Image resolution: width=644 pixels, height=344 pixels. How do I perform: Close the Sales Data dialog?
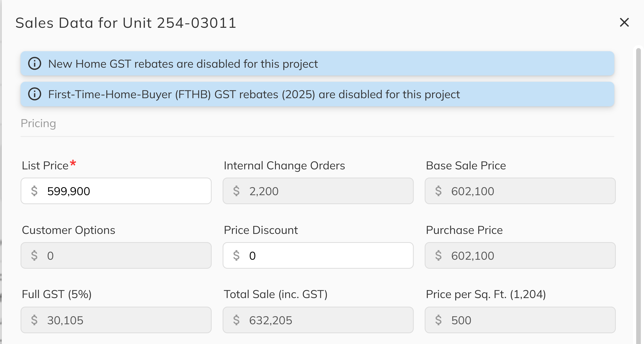coord(624,22)
